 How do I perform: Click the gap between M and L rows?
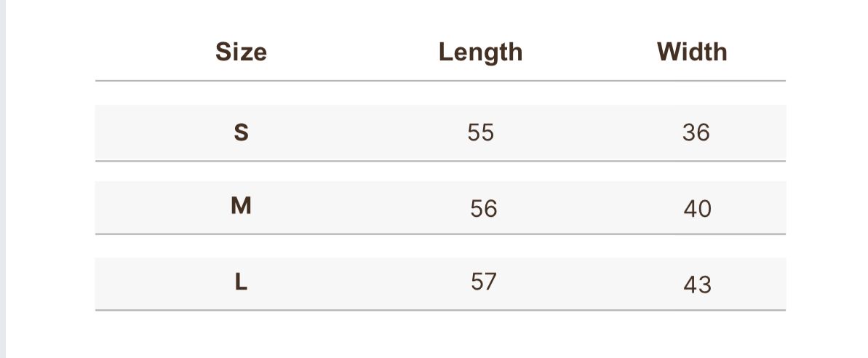coord(440,246)
